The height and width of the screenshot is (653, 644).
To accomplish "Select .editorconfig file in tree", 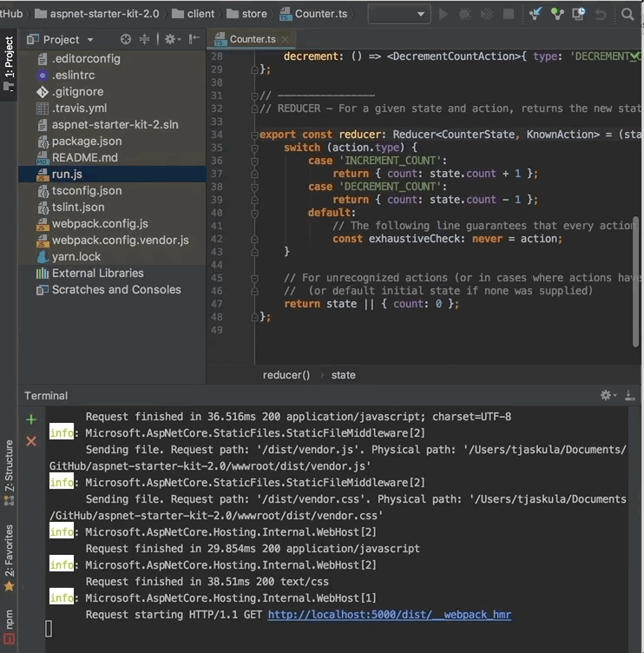I will pyautogui.click(x=113, y=59).
